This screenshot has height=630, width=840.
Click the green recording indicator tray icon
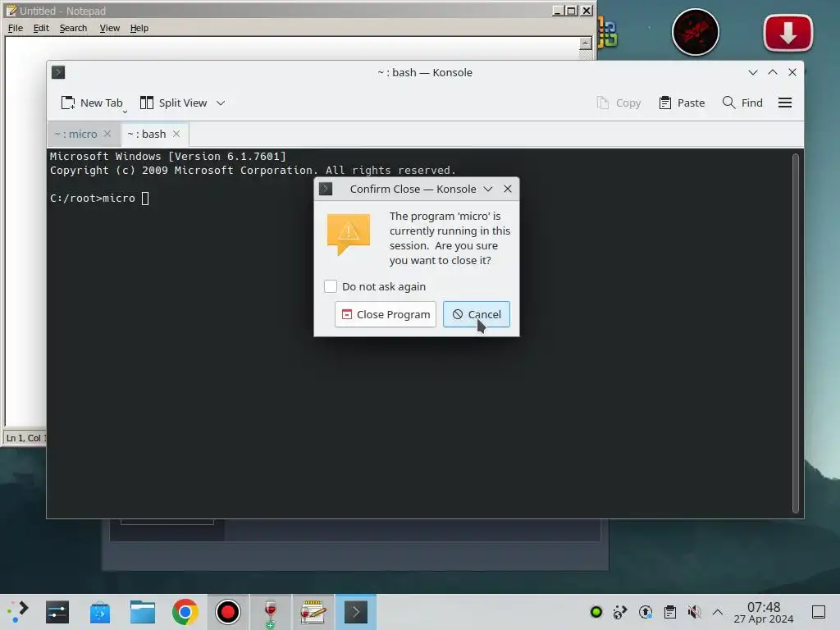(596, 612)
